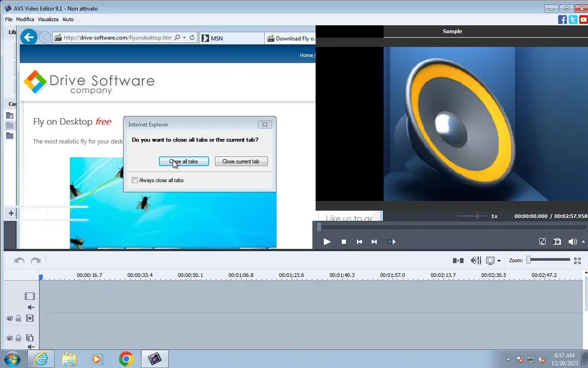Click the Action Center flag tray icon

point(520,359)
